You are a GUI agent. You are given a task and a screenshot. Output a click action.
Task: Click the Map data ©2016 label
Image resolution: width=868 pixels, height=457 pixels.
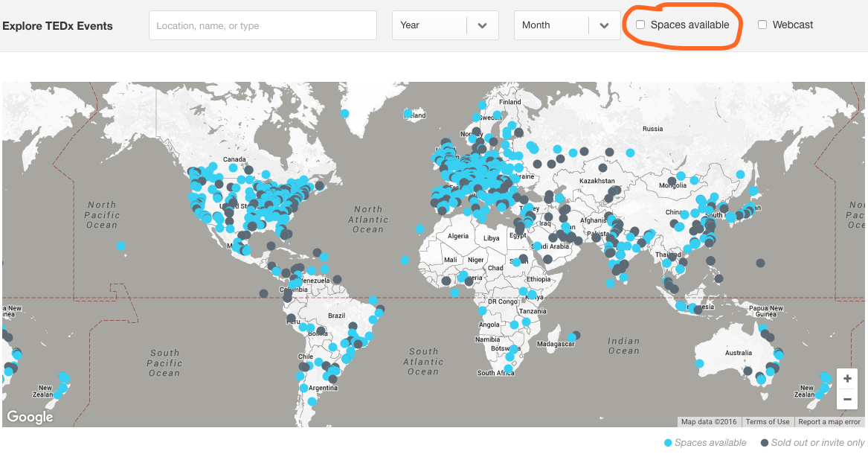[x=708, y=421]
